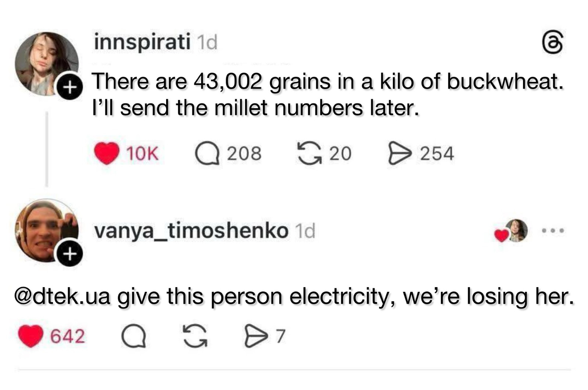Image resolution: width=588 pixels, height=390 pixels.
Task: Follow innspirati with the plus badge
Action: pos(69,88)
